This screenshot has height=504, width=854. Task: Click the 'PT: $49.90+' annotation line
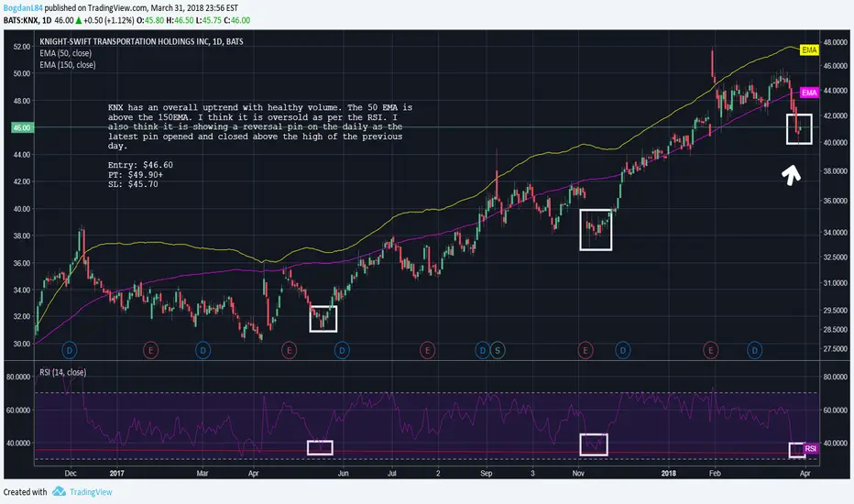coord(136,175)
